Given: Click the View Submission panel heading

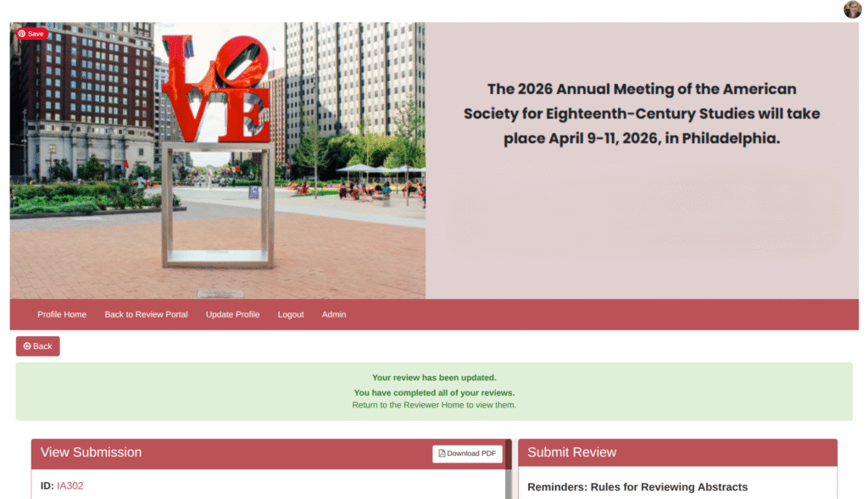Looking at the screenshot, I should click(91, 452).
